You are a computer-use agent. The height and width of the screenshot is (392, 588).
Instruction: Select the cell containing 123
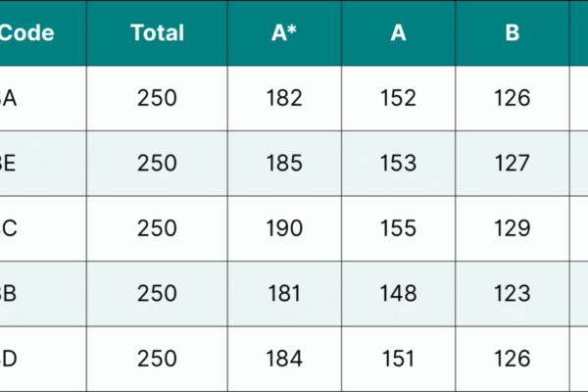click(x=512, y=293)
